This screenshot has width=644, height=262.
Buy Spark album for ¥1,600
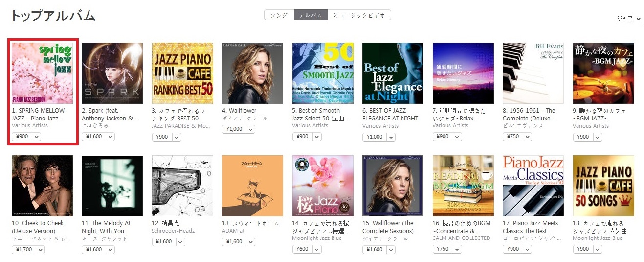click(93, 137)
